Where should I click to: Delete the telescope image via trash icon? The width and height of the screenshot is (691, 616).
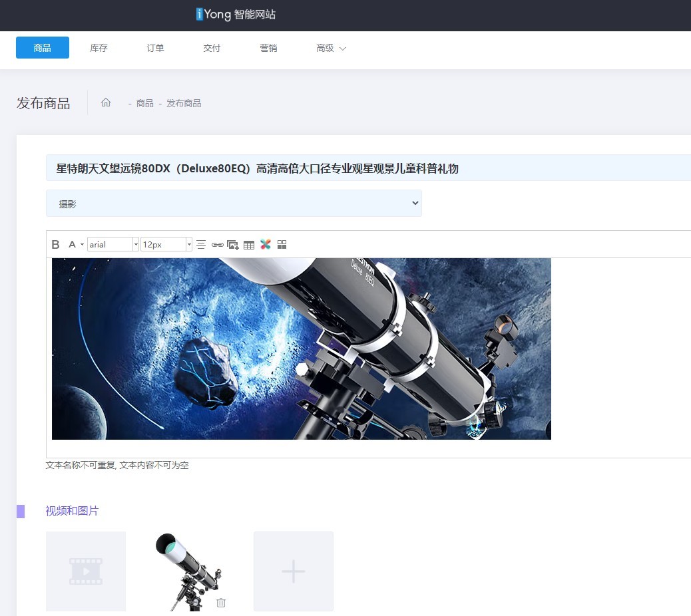coord(221,603)
